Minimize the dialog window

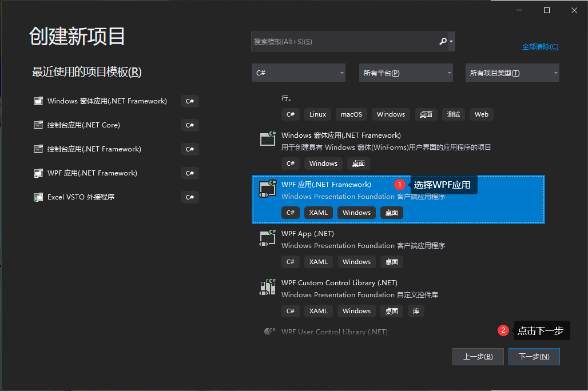(x=519, y=10)
